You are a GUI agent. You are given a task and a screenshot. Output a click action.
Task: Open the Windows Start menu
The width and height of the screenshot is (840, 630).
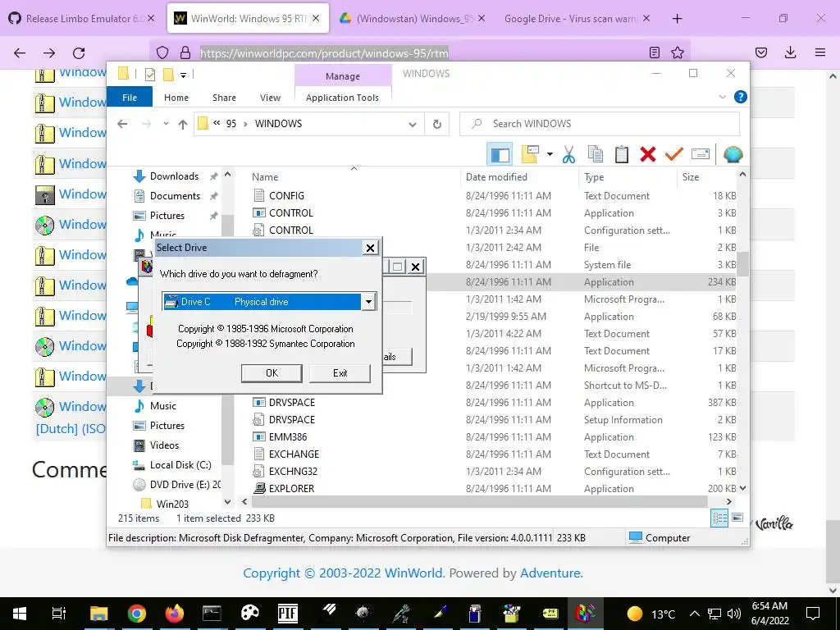[20, 614]
